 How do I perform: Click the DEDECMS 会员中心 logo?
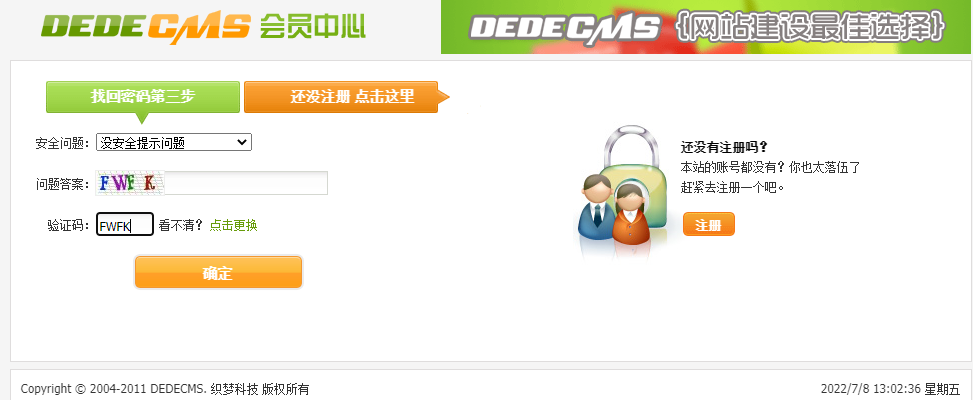tap(204, 27)
